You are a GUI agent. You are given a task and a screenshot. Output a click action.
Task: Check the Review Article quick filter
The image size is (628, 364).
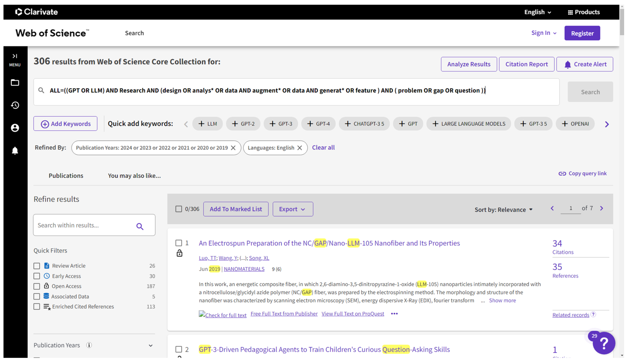[x=37, y=266]
